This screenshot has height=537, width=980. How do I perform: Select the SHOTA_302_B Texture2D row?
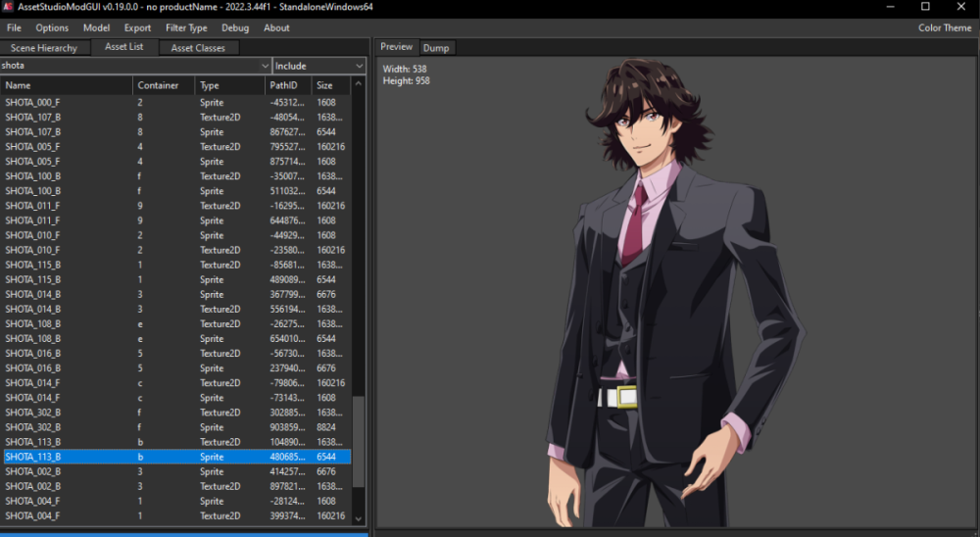(176, 413)
